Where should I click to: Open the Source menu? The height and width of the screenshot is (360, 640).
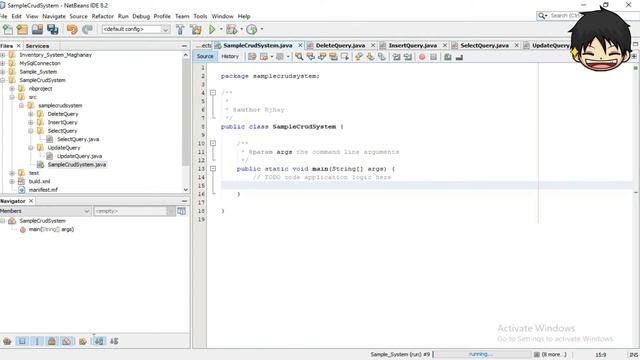(x=78, y=16)
